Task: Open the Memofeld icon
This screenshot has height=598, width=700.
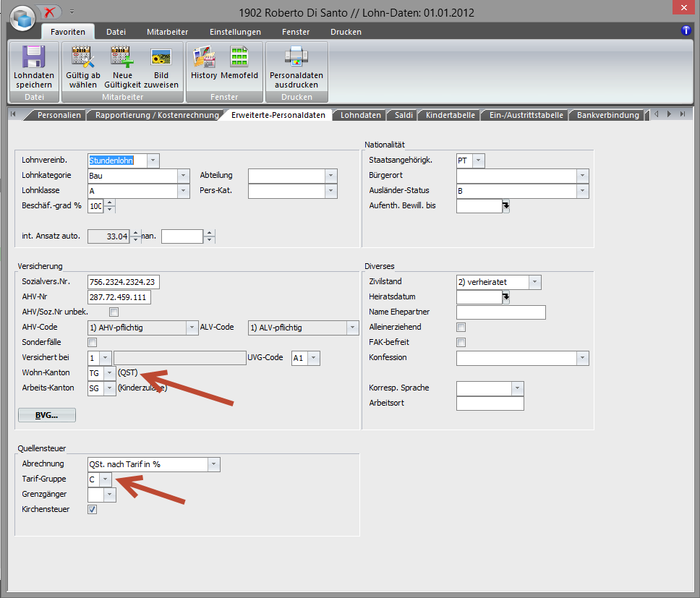Action: coord(239,58)
